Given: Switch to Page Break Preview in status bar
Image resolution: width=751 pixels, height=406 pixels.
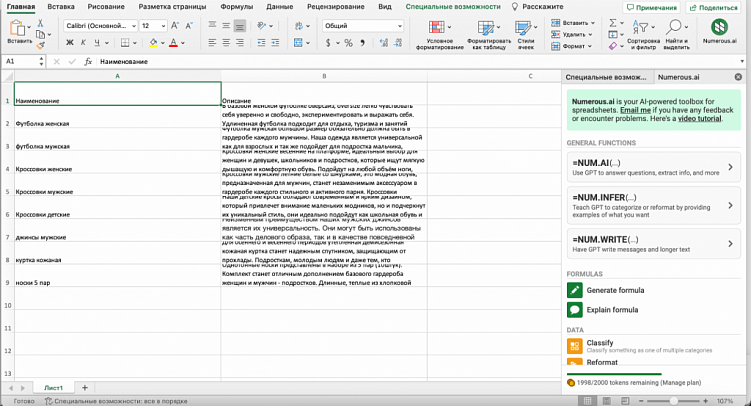Looking at the screenshot, I should 625,401.
